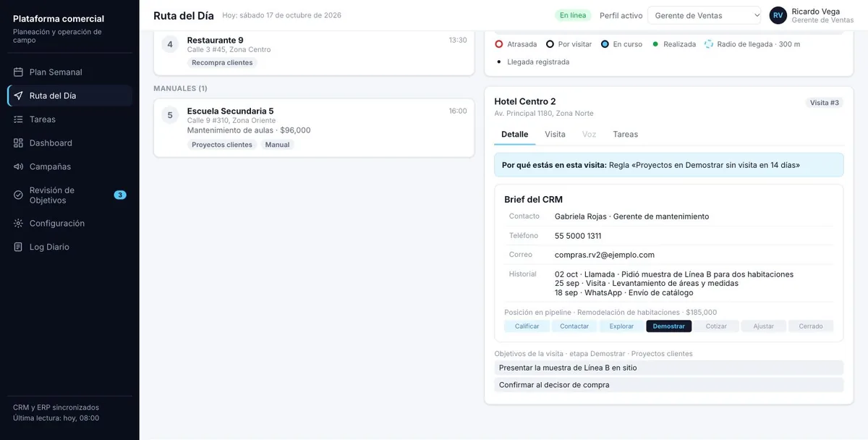Click the Radio de llegada dashed circle
Viewport: 868px width, 440px height.
(x=709, y=44)
